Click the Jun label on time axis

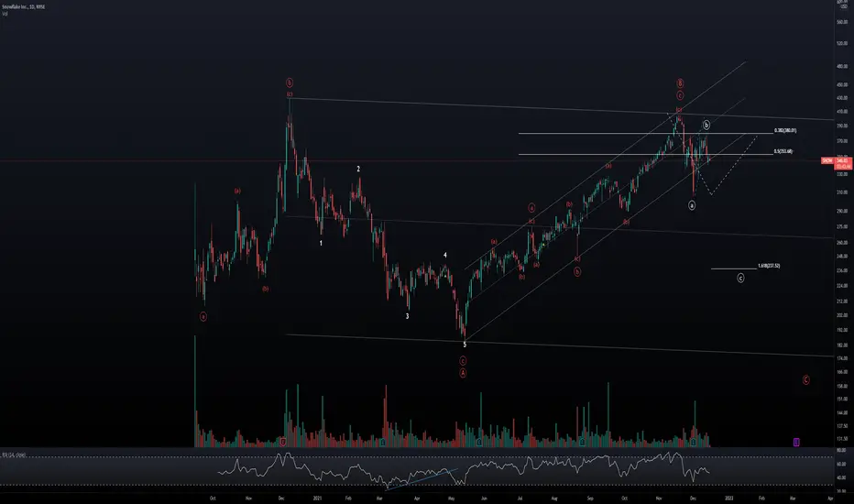pos(484,498)
